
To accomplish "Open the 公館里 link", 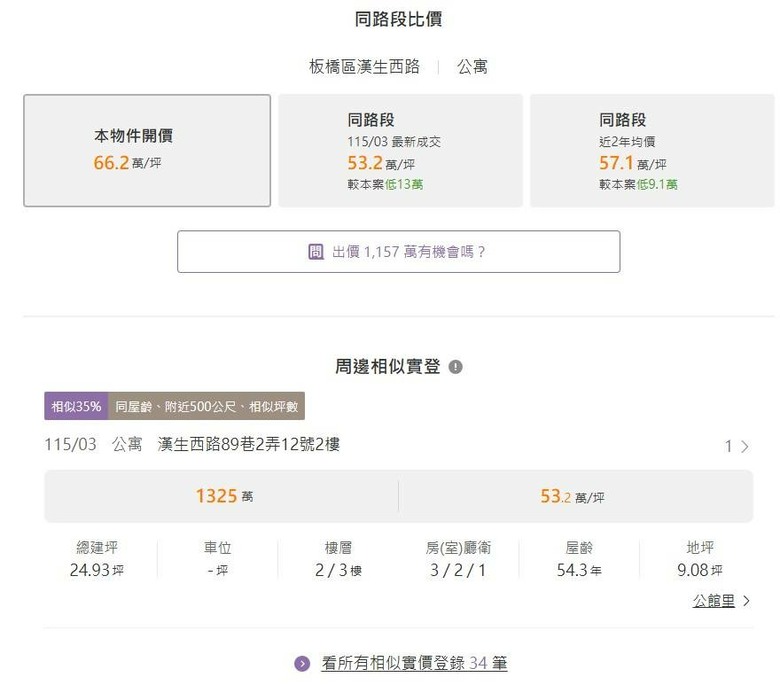I will (714, 601).
